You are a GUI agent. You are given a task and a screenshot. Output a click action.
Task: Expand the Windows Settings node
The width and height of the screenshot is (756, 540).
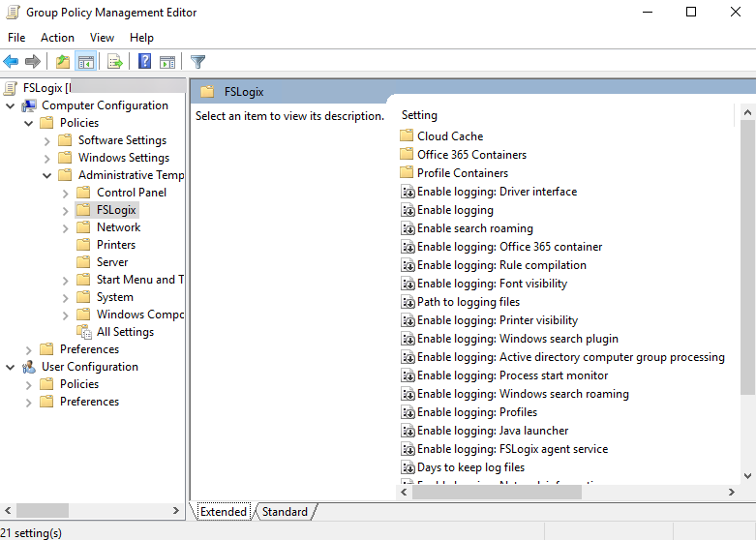click(46, 158)
